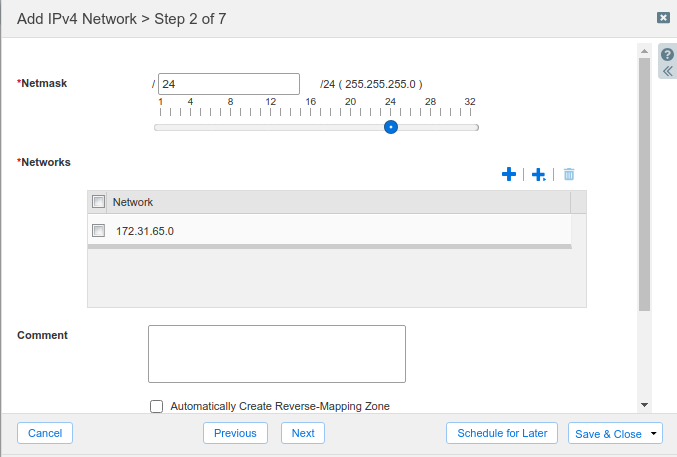
Task: Focus the Comment text box
Action: click(277, 353)
